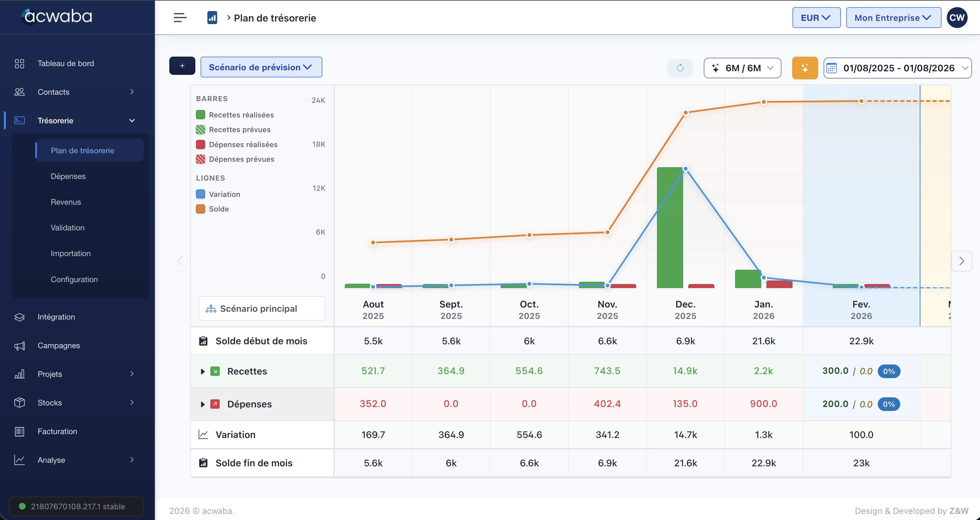Open Scénario de prévision dropdown
Screen dimensions: 980x520
coord(261,67)
